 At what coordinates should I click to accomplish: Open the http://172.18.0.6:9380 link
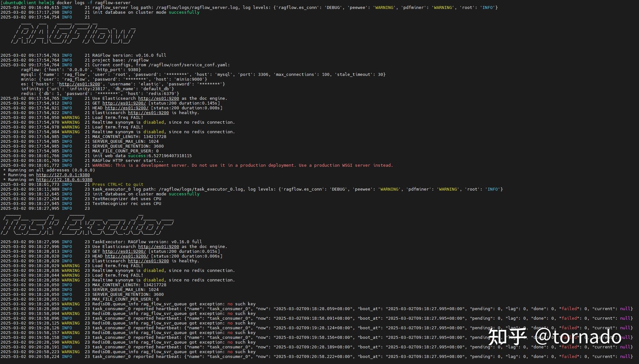point(64,180)
